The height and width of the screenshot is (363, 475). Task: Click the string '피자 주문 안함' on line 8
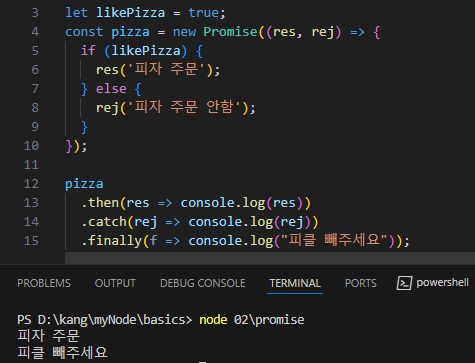[x=184, y=108]
